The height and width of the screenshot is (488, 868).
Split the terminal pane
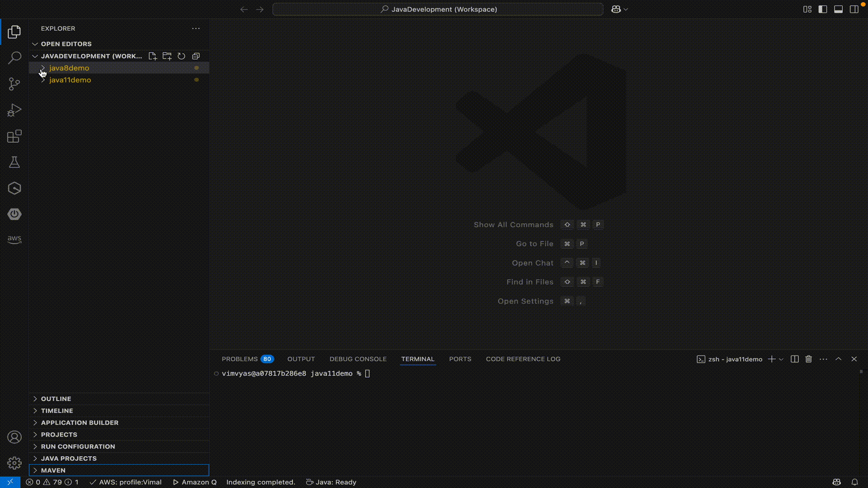(x=794, y=359)
